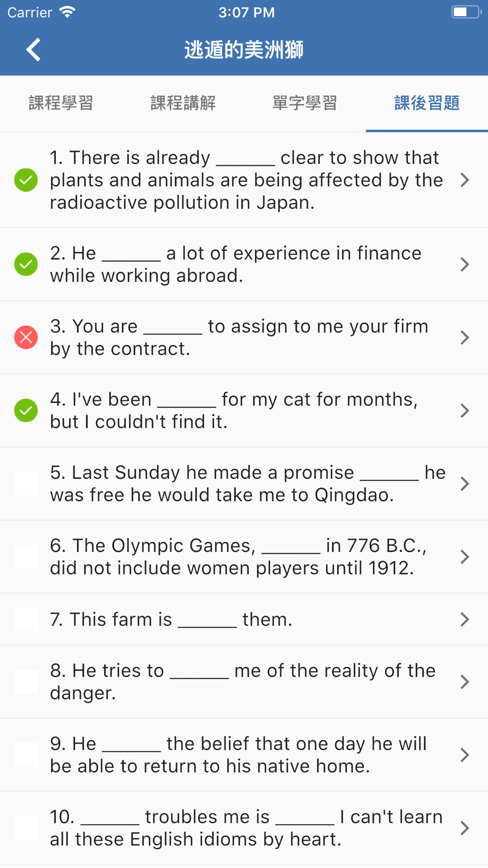Click green checkmark icon on question 2
The width and height of the screenshot is (488, 868).
pyautogui.click(x=26, y=264)
